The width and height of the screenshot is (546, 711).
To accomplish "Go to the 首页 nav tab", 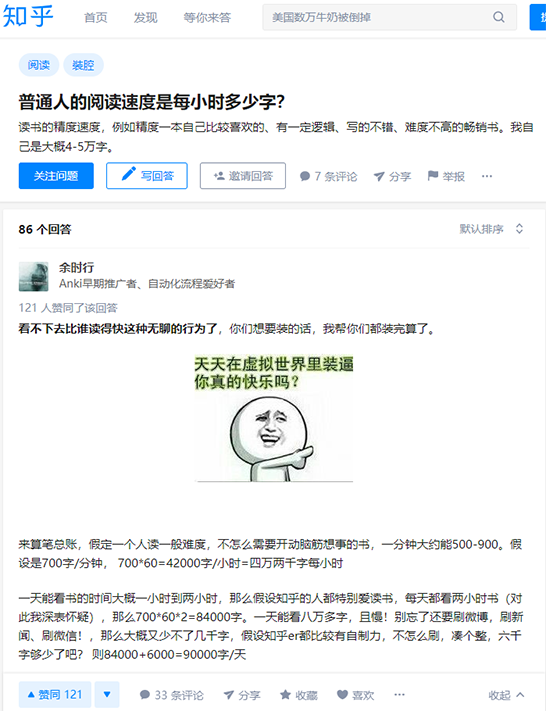I will tap(96, 17).
